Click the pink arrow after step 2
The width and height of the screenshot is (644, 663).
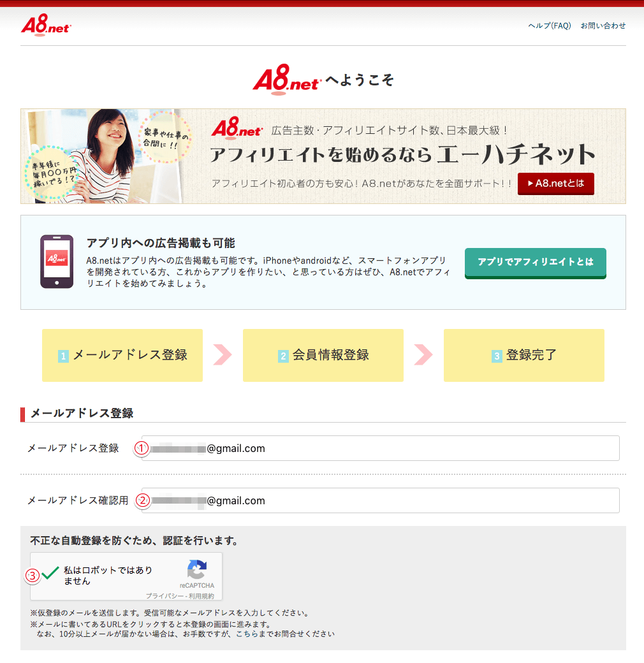(423, 354)
